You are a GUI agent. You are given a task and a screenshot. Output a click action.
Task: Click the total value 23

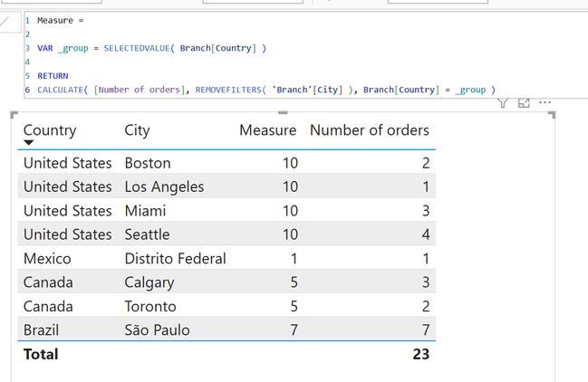420,354
